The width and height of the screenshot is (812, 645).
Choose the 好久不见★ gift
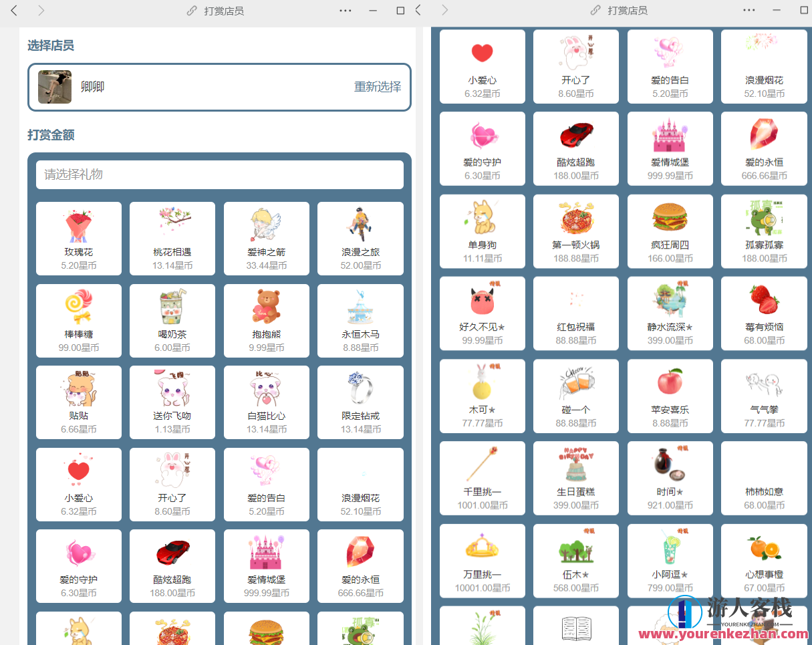483,313
